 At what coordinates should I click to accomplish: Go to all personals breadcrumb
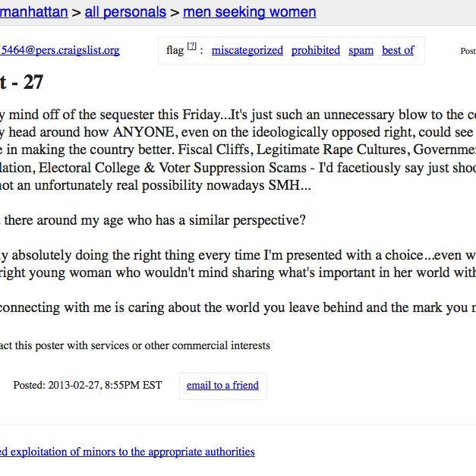(x=125, y=12)
